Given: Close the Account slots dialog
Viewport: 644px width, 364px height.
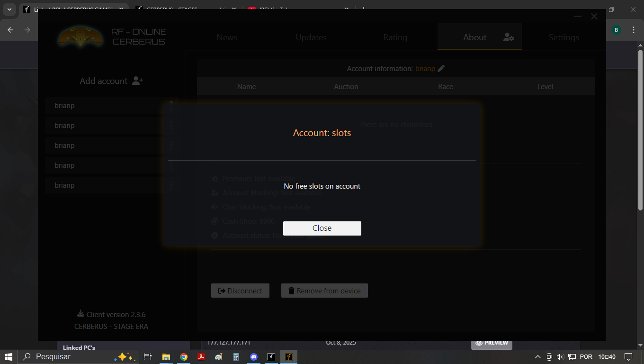Looking at the screenshot, I should (322, 228).
